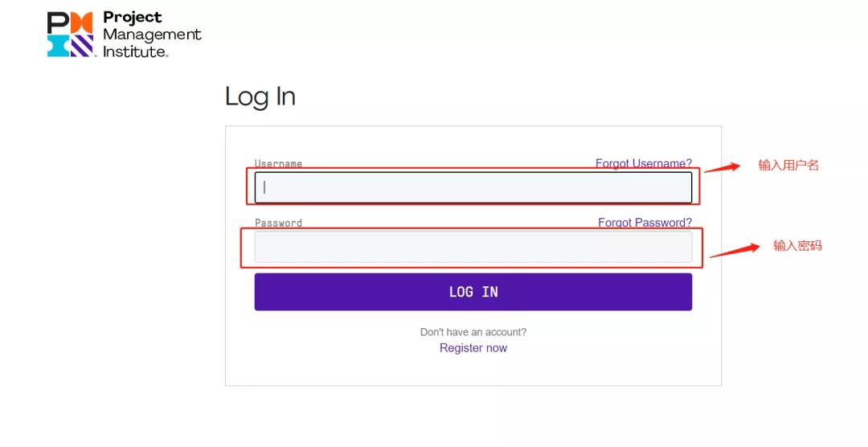868x447 pixels.
Task: Click the purple striped shape in PMI logo
Action: click(83, 46)
